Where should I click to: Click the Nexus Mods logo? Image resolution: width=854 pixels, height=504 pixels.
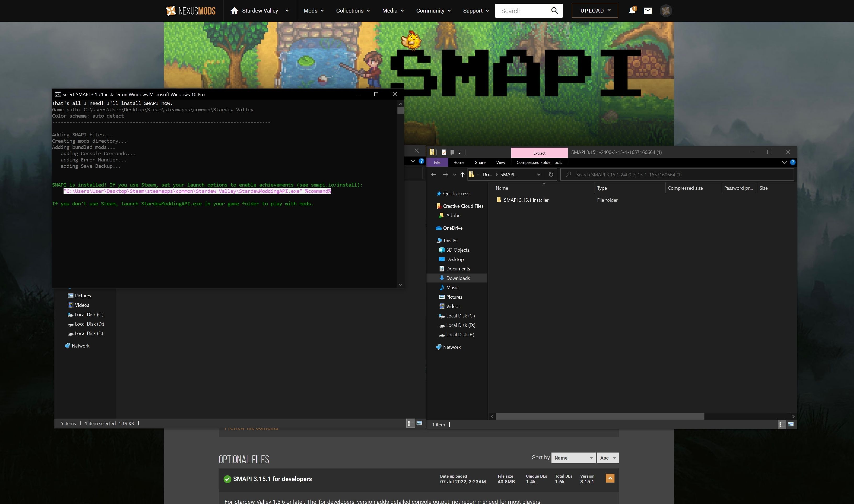[190, 10]
